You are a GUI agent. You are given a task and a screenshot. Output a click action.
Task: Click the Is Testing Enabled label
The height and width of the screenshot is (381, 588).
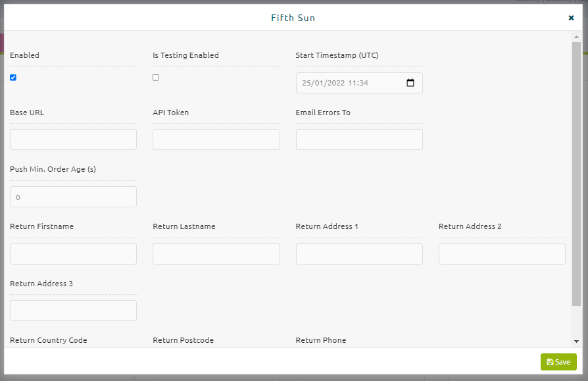(185, 55)
